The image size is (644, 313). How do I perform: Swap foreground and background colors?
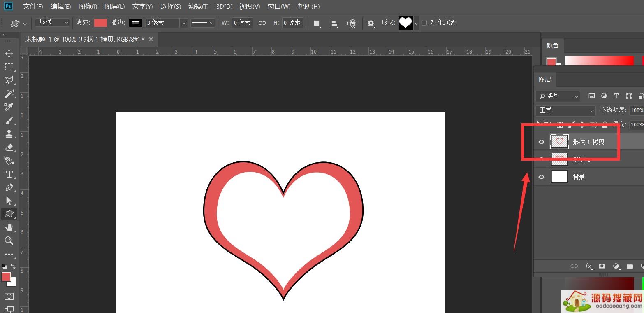coord(13,266)
